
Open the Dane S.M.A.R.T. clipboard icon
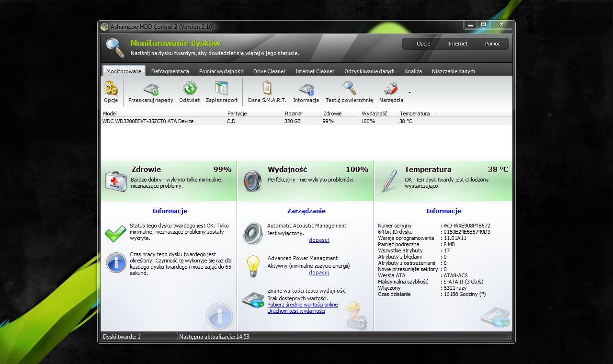click(267, 89)
